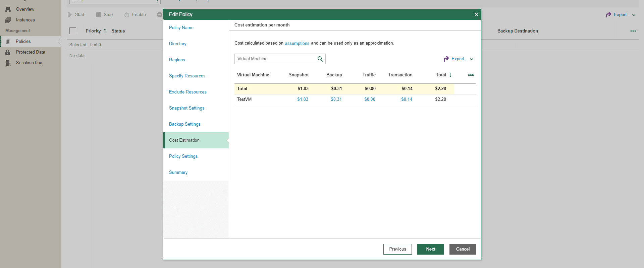This screenshot has width=644, height=268.
Task: Go to Summary step
Action: point(178,173)
